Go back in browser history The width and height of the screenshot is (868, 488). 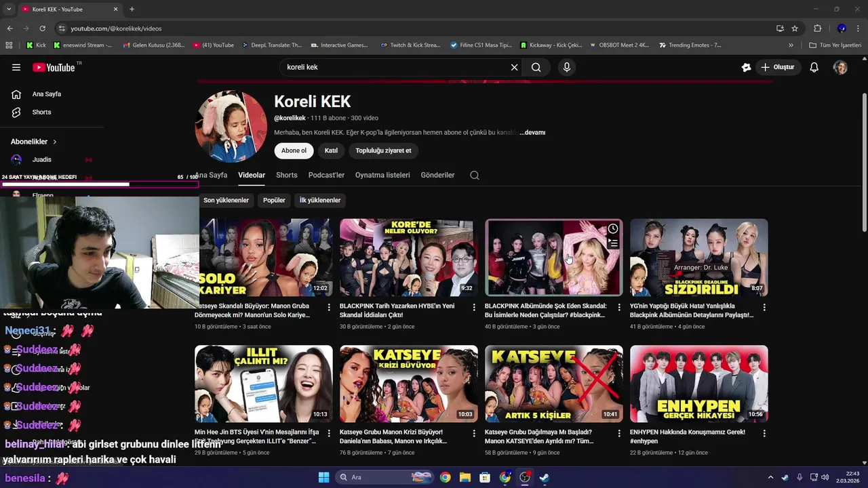[x=9, y=28]
